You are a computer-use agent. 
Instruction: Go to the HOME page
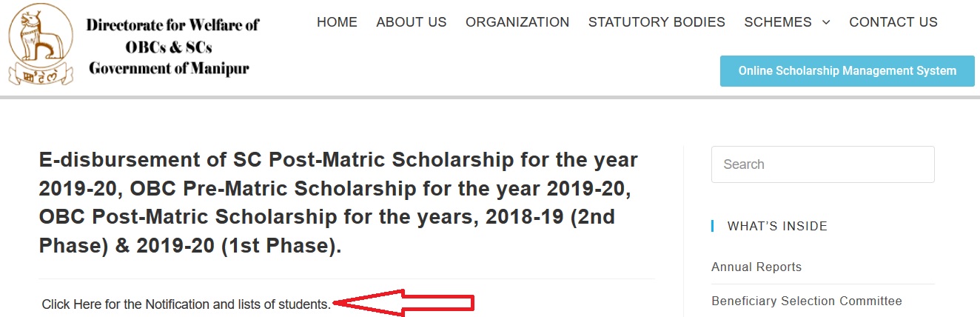pyautogui.click(x=337, y=22)
